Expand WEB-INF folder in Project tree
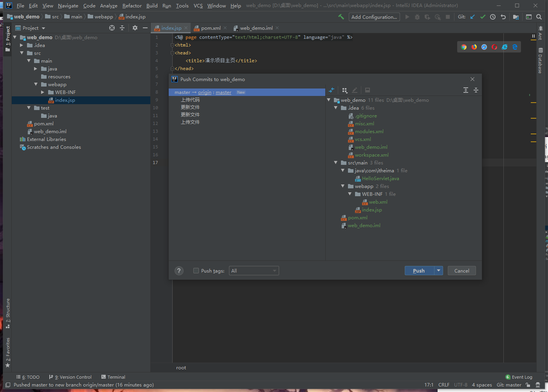Screen dimensions: 548x392 43,92
